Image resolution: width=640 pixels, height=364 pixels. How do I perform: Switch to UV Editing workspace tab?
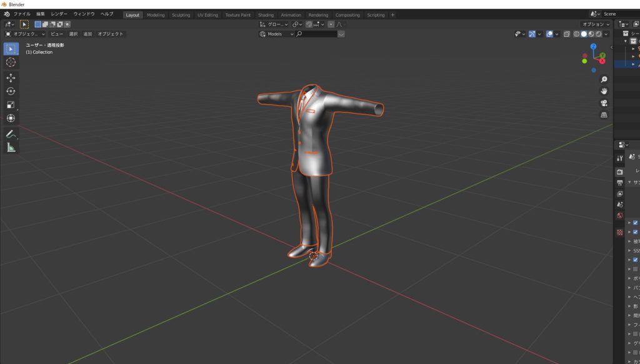click(x=207, y=15)
